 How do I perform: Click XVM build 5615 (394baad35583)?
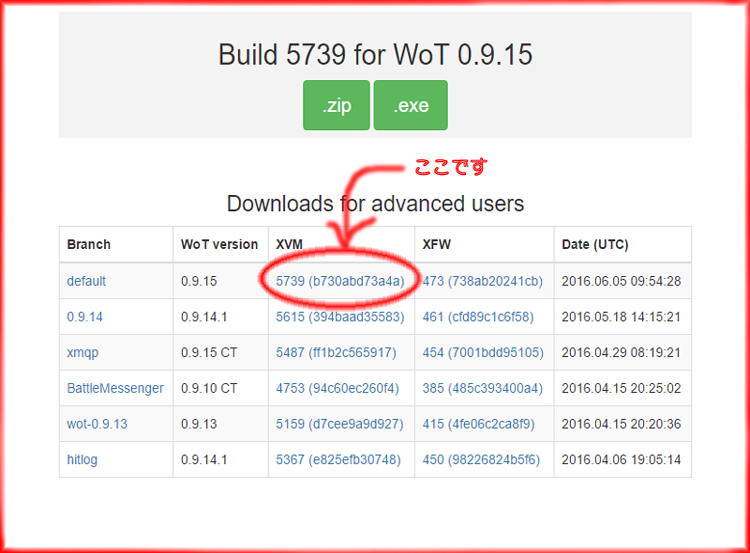340,317
